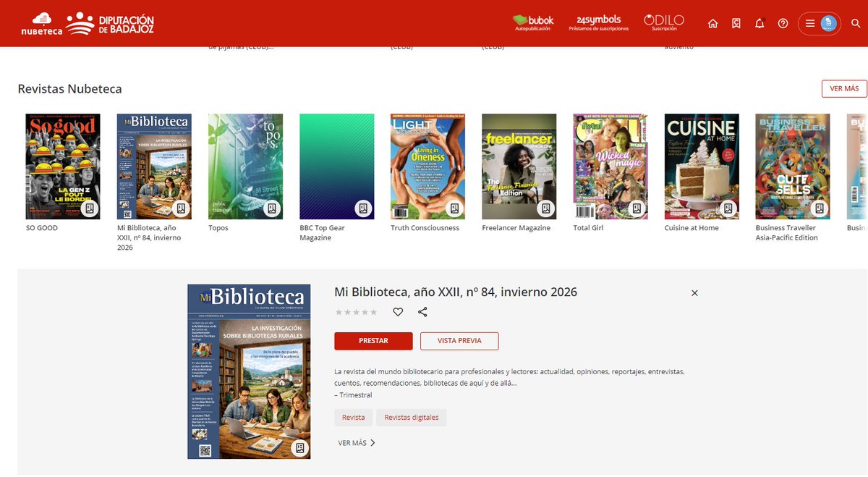The width and height of the screenshot is (868, 477).
Task: Open Total Girl title link
Action: click(x=588, y=228)
